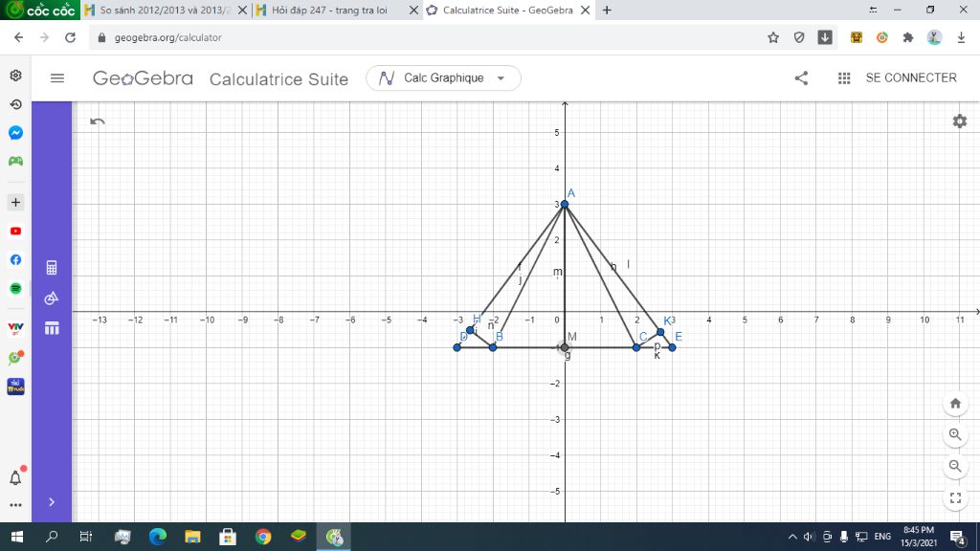This screenshot has width=980, height=551.
Task: Open YouTube from the sidebar
Action: [15, 231]
